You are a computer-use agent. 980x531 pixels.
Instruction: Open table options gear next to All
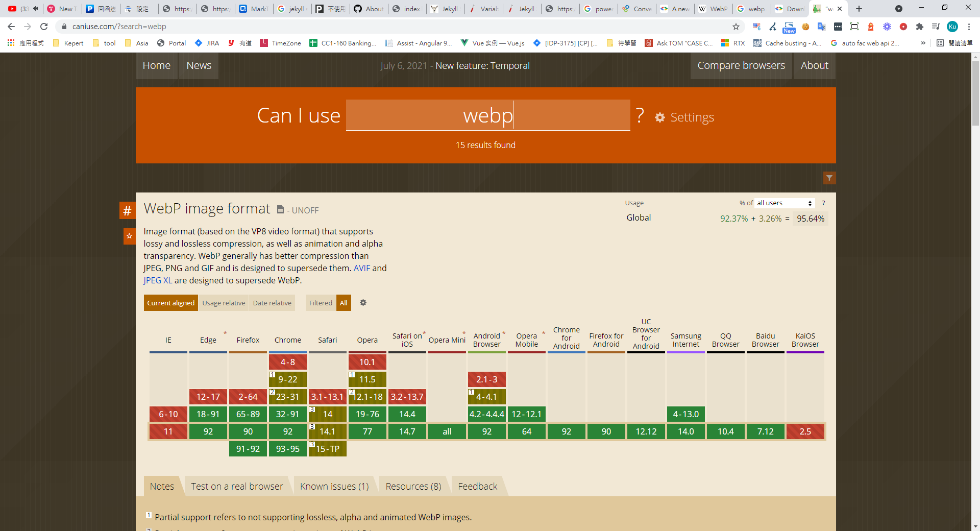363,303
